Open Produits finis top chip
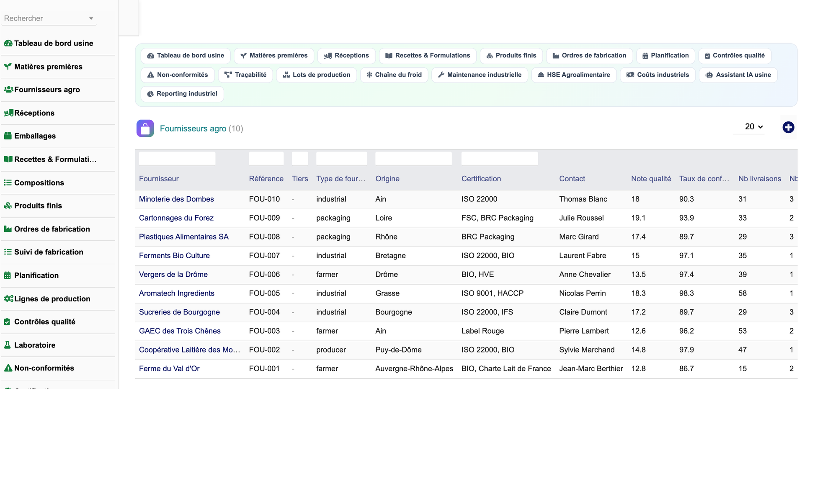This screenshot has height=504, width=815. click(x=511, y=56)
